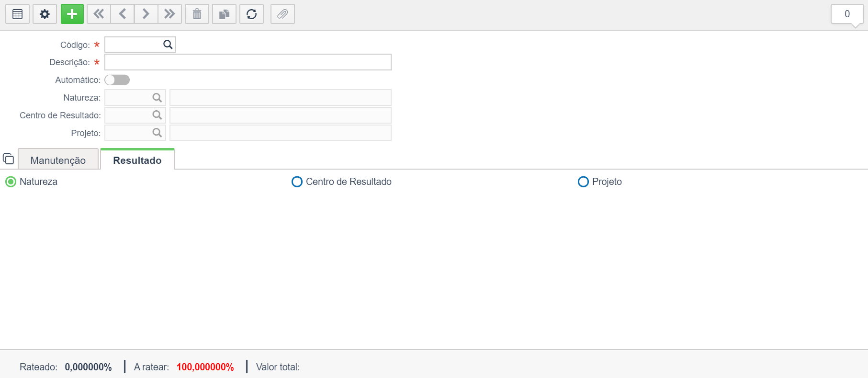Viewport: 868px width, 378px height.
Task: Select the Centro de Resultado radio option
Action: [297, 182]
